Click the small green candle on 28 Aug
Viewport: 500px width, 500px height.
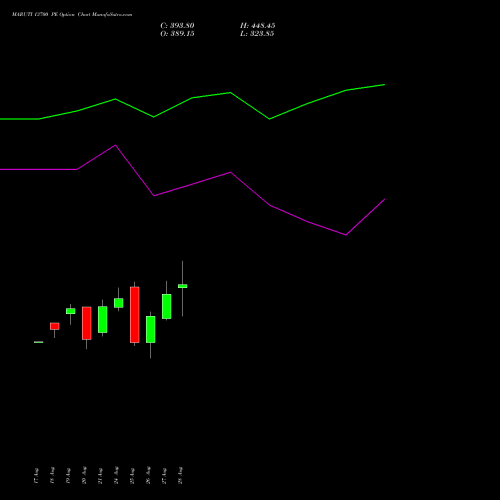pyautogui.click(x=183, y=286)
